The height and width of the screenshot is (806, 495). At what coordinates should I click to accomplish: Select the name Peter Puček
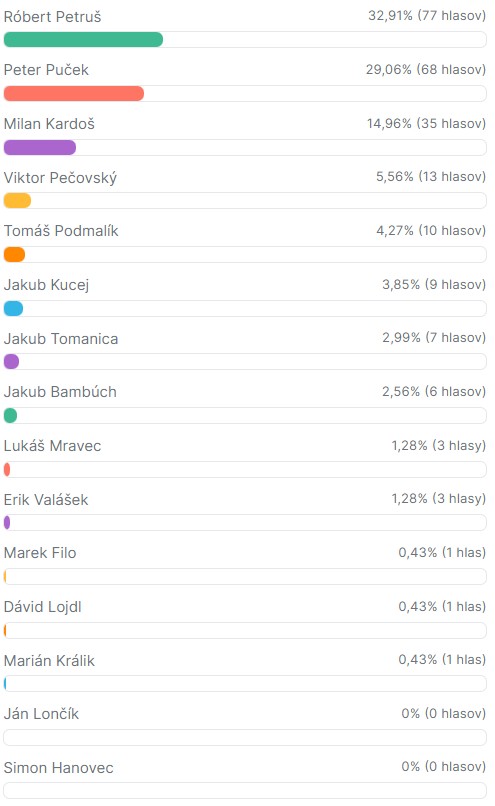coord(46,70)
